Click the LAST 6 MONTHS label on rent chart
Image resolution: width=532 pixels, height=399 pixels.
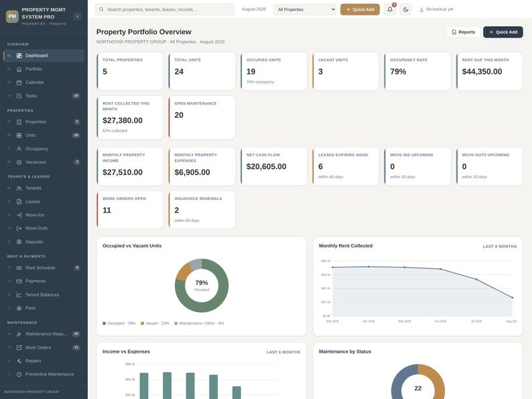500,247
